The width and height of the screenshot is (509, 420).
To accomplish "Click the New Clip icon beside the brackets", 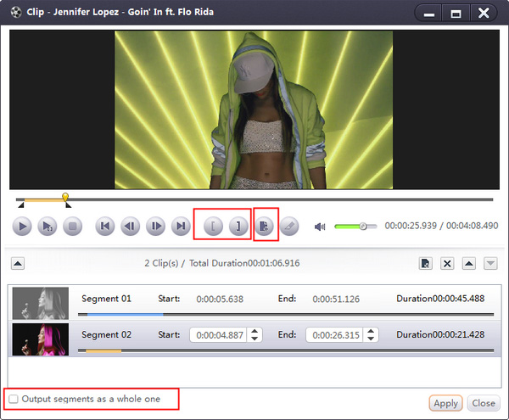I will pos(265,227).
